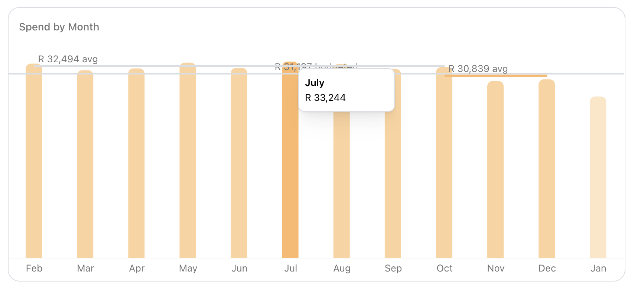
Task: Select the highlighted Jul bar
Action: coord(291,167)
